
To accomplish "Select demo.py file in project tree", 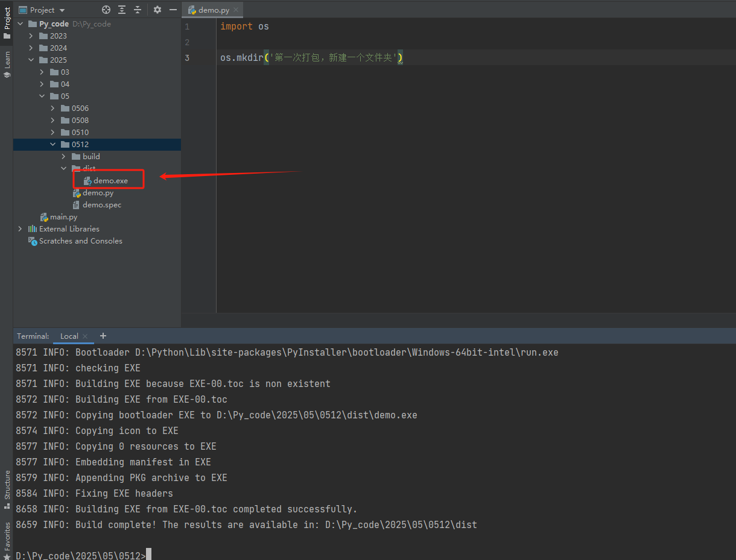I will [98, 193].
